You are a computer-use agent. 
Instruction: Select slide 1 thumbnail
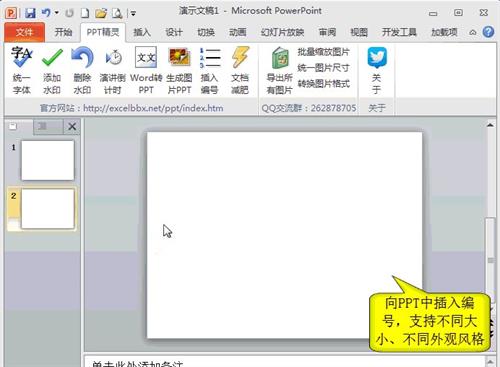coord(48,160)
